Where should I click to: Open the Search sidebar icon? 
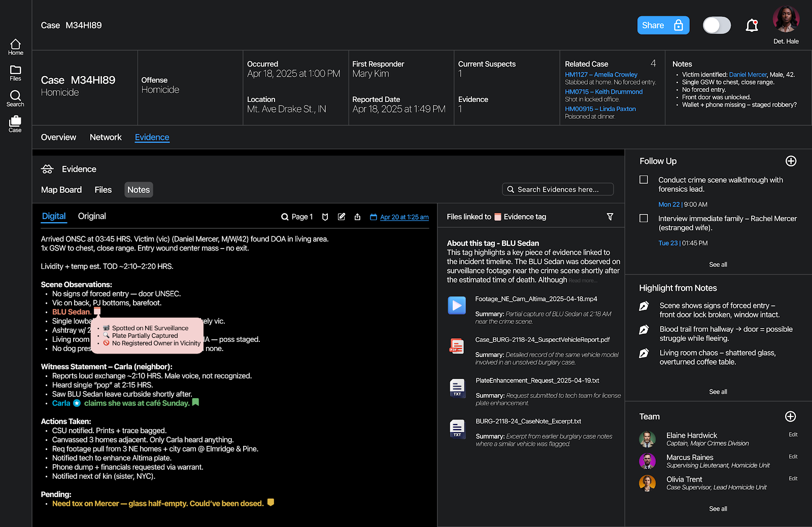15,98
